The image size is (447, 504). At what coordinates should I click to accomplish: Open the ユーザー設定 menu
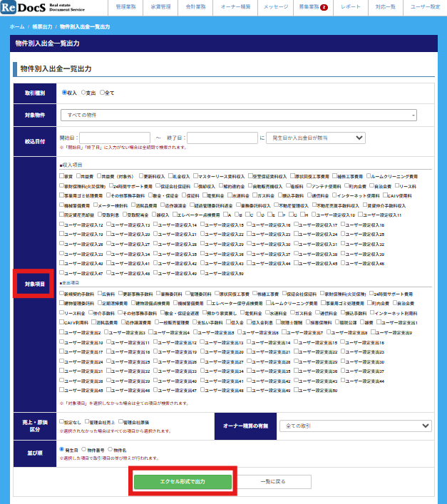tap(425, 6)
